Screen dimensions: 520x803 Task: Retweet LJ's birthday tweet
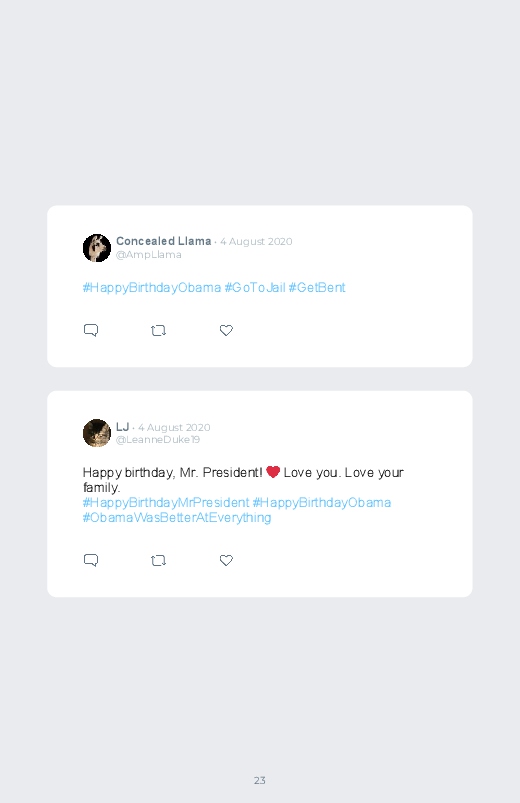158,561
